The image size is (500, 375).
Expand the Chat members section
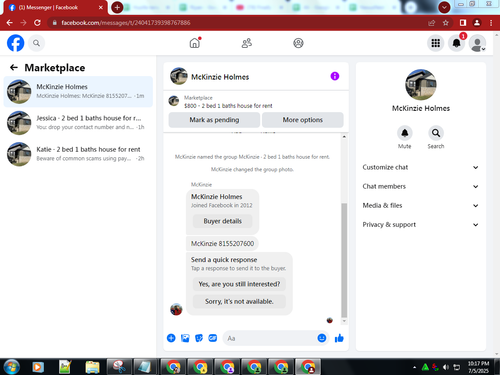coord(420,186)
